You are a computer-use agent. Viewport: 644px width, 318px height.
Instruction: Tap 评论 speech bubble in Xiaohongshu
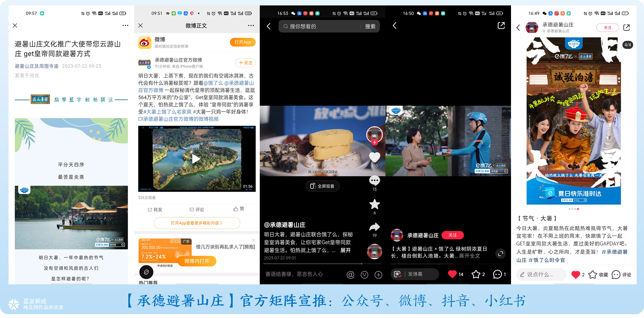pyautogui.click(x=622, y=275)
